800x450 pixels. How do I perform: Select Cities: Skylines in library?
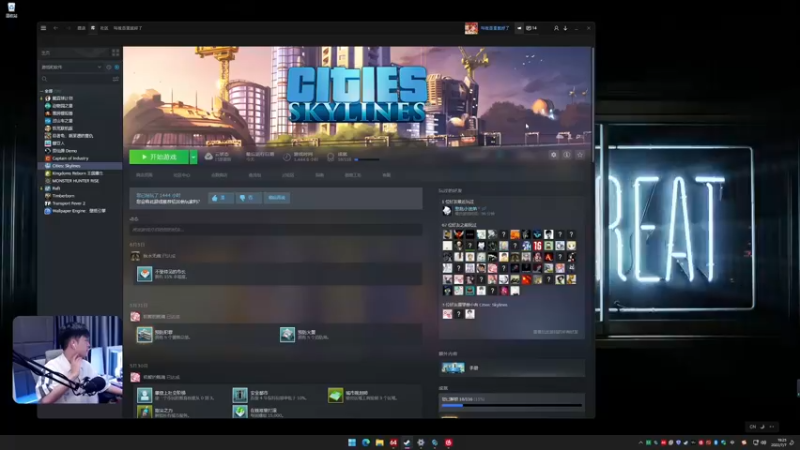(82, 166)
